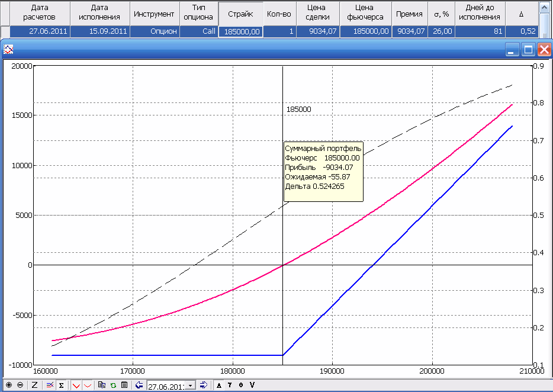Select the strike cell 185000,00
Image resolution: width=553 pixels, height=392 pixels.
tap(240, 31)
